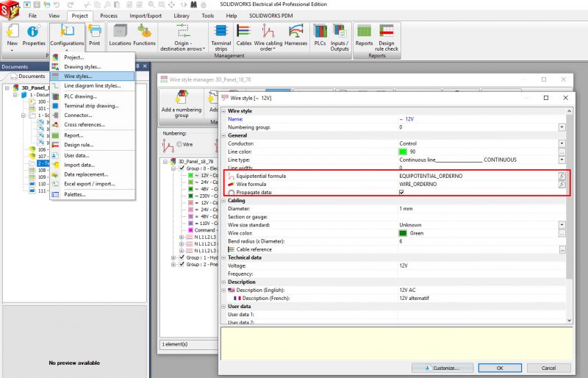
Task: Collapse the Technical data section
Action: 224,257
